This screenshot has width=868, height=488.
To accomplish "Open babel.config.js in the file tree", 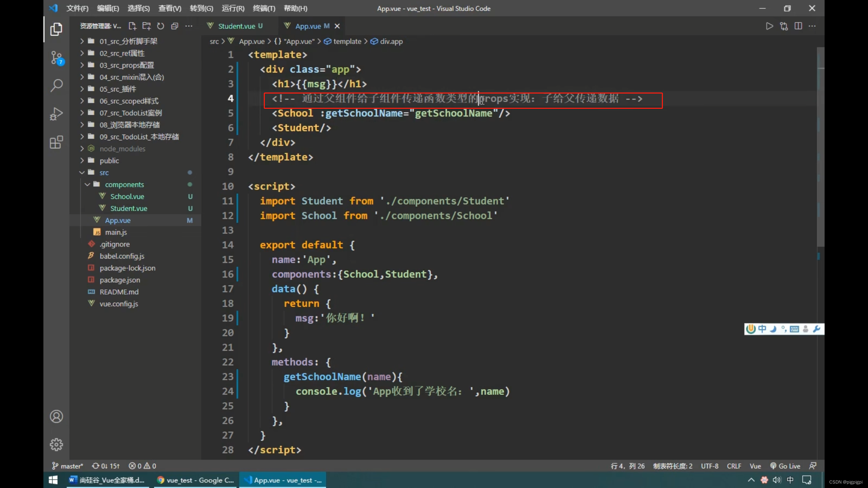I will coord(135,256).
